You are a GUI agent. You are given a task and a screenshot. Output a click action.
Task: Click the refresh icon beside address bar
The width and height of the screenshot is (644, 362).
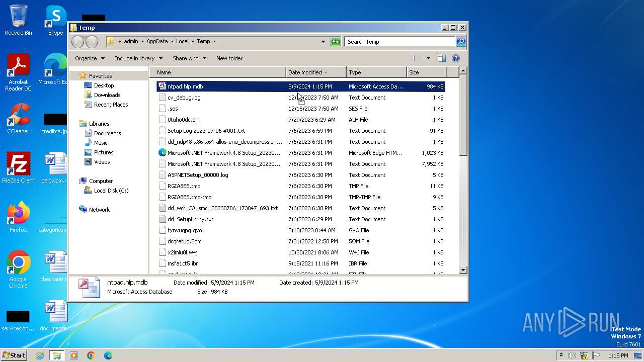point(336,42)
